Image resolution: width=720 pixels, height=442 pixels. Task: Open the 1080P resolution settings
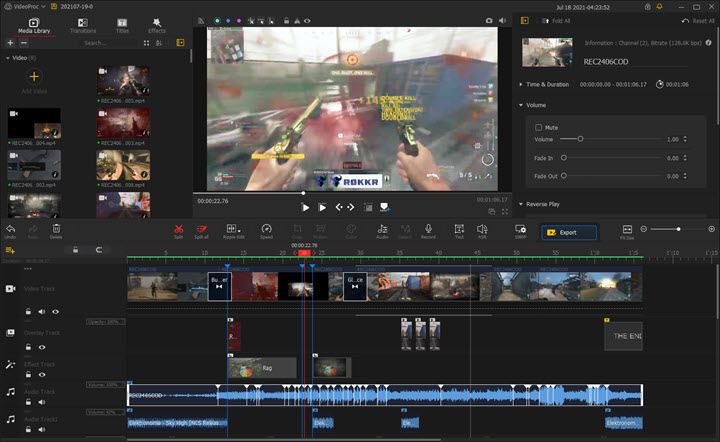(520, 231)
